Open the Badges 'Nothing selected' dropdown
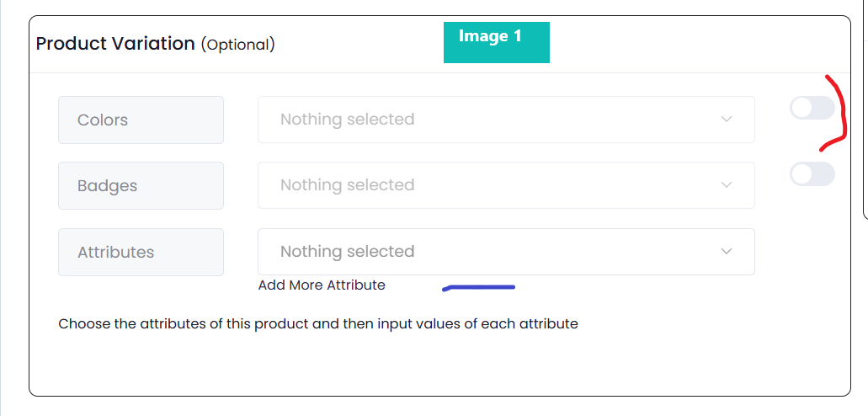The height and width of the screenshot is (416, 868). pyautogui.click(x=506, y=185)
